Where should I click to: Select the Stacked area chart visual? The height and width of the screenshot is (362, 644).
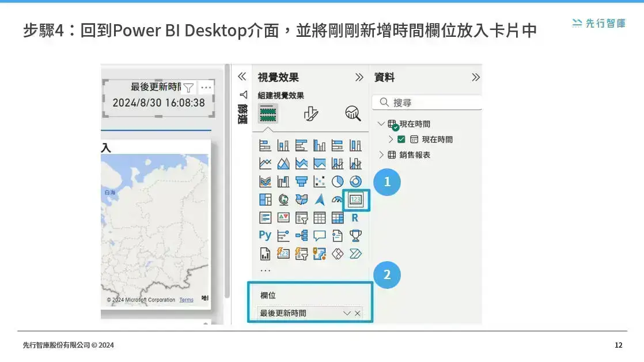click(301, 164)
